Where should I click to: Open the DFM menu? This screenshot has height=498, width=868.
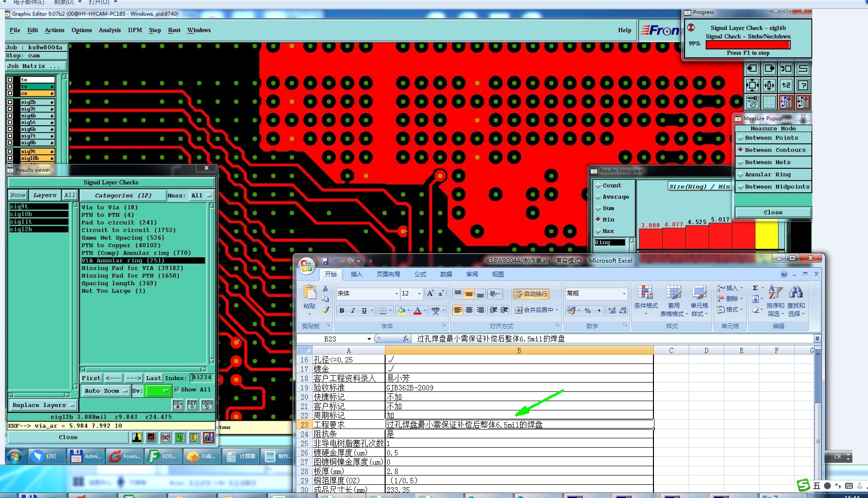coord(135,30)
